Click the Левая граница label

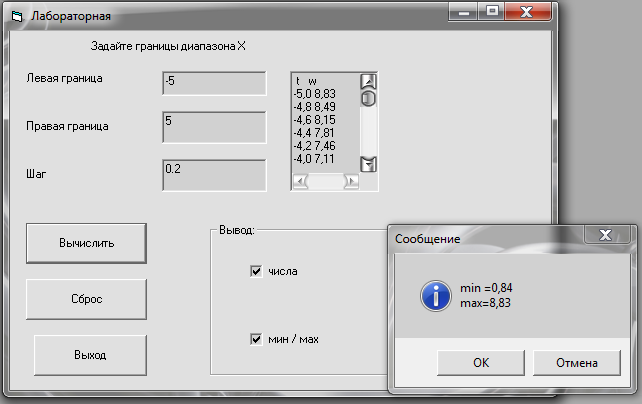(x=64, y=78)
